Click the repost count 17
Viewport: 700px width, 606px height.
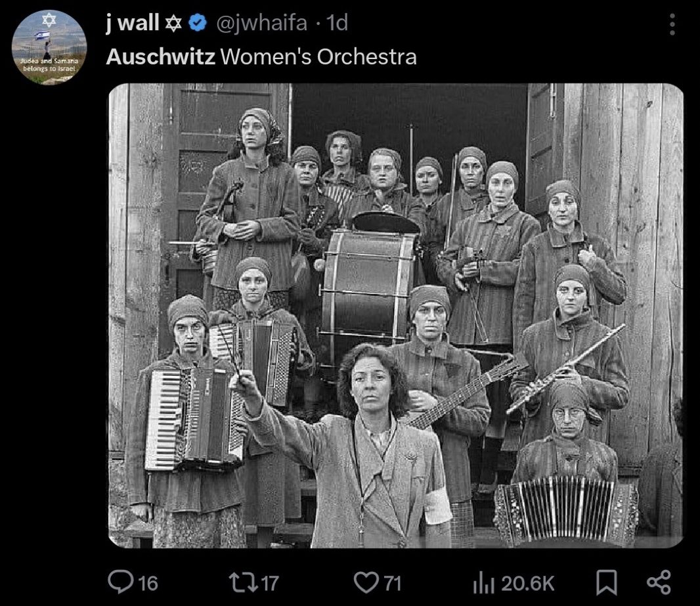coord(270,583)
